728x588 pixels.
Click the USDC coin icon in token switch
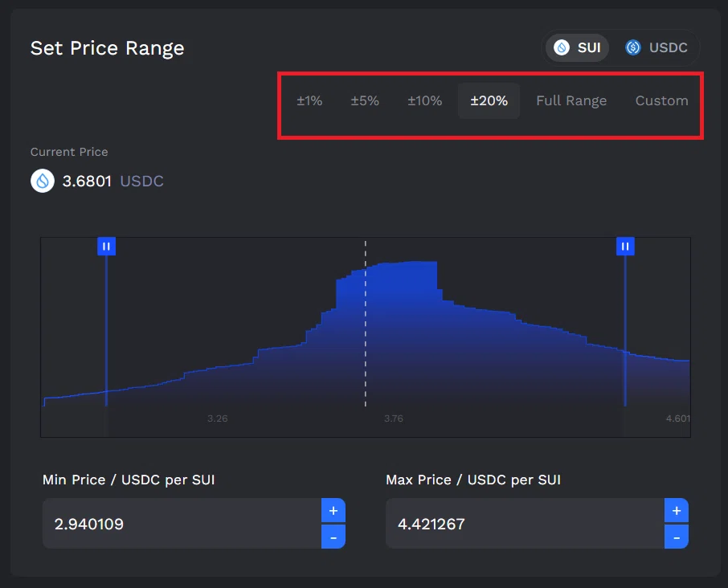click(x=633, y=47)
